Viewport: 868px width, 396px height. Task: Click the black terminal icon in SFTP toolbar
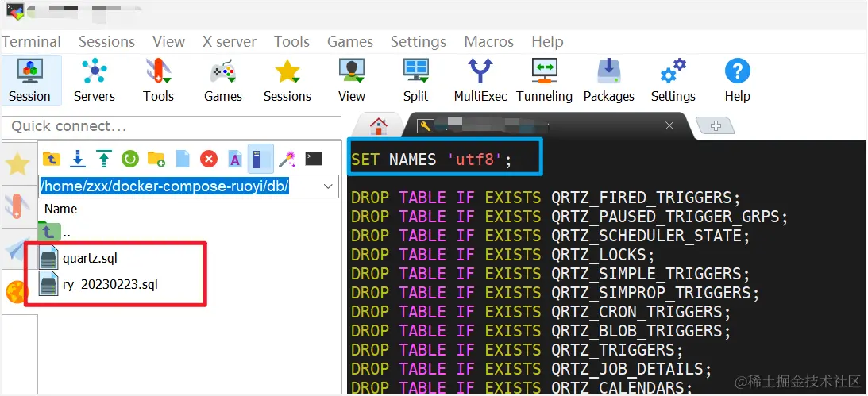click(314, 160)
